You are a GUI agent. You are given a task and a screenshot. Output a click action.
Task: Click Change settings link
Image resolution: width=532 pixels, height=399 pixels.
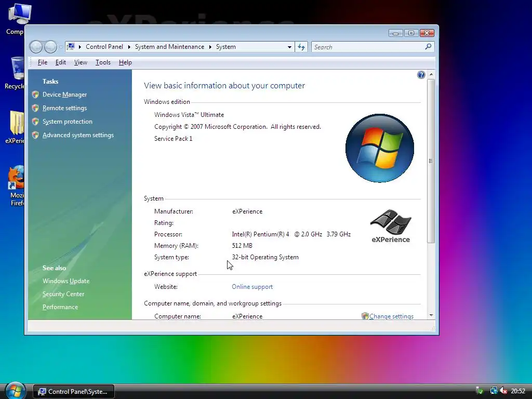[391, 316]
